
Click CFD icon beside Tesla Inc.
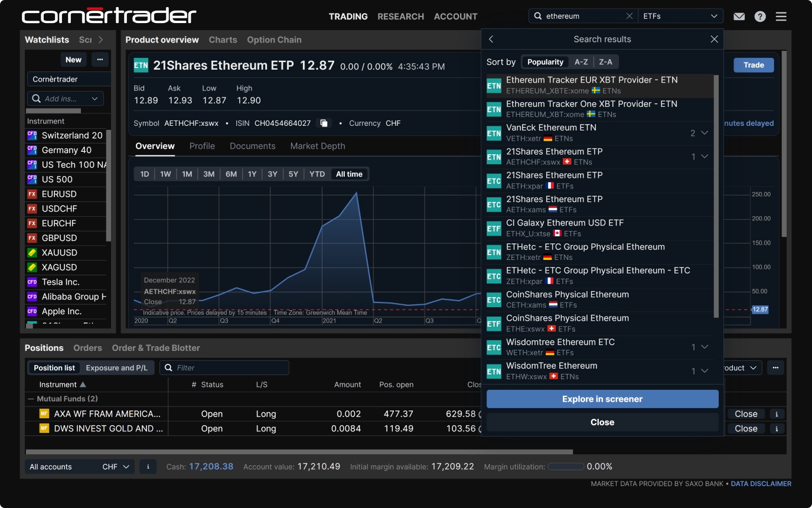32,282
